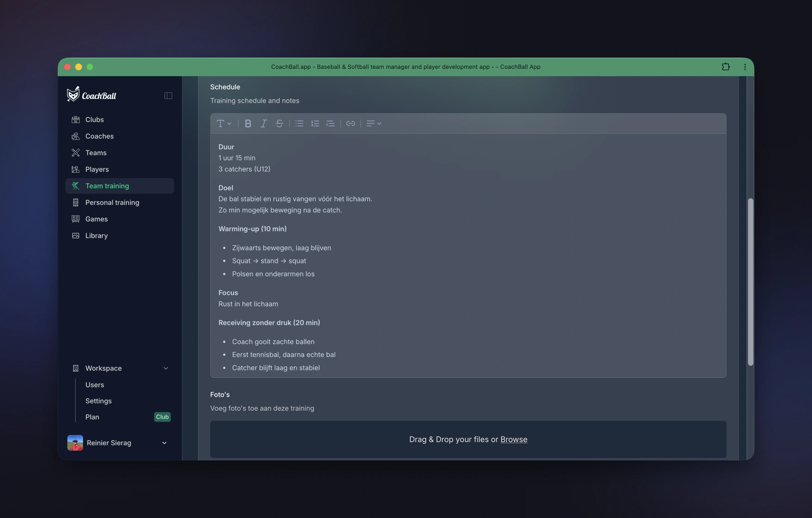The height and width of the screenshot is (518, 812).
Task: Apply italic formatting in the schedule editor
Action: pos(263,123)
